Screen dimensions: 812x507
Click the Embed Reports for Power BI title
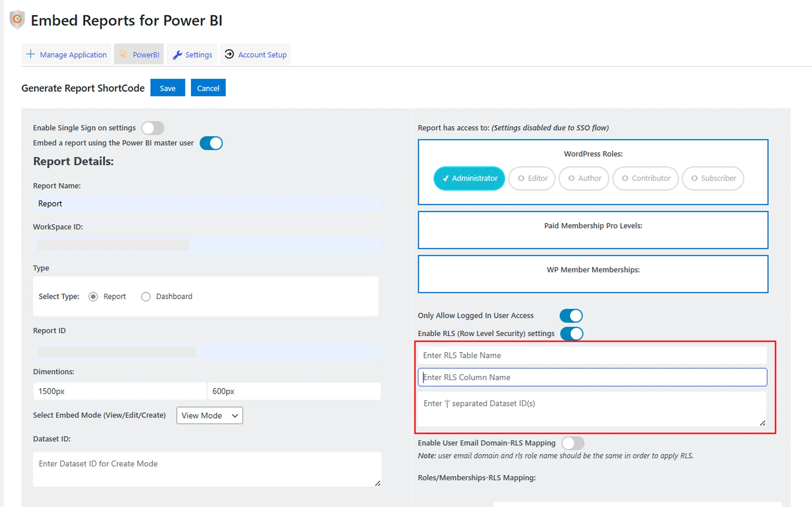click(x=126, y=20)
